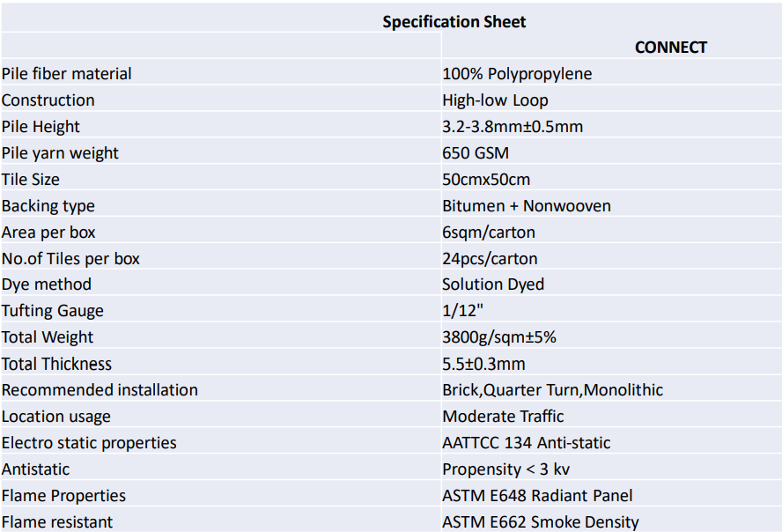Viewport: 782px width, 532px height.
Task: Click the Propensity < 3 kv value
Action: click(x=505, y=469)
